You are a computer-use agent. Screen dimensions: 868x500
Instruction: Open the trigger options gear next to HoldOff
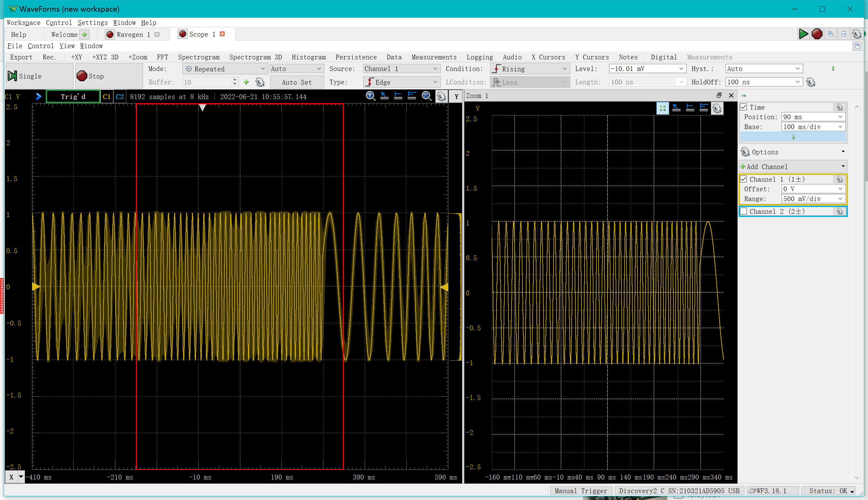(811, 82)
